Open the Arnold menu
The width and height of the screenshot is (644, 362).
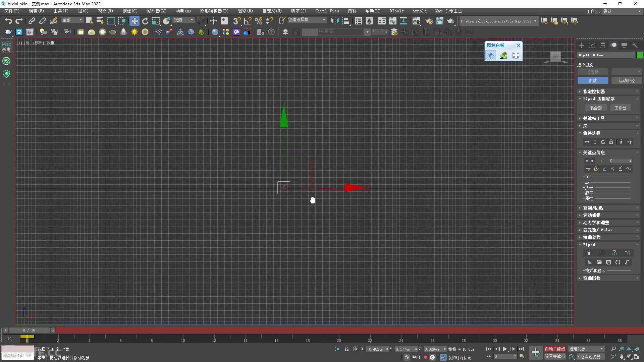[x=419, y=11]
